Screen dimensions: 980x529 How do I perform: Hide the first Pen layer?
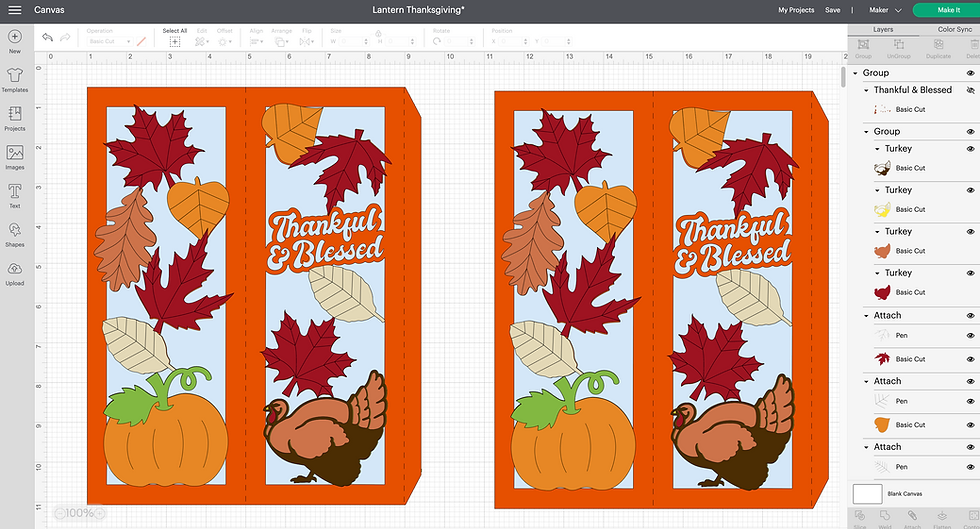pos(971,336)
